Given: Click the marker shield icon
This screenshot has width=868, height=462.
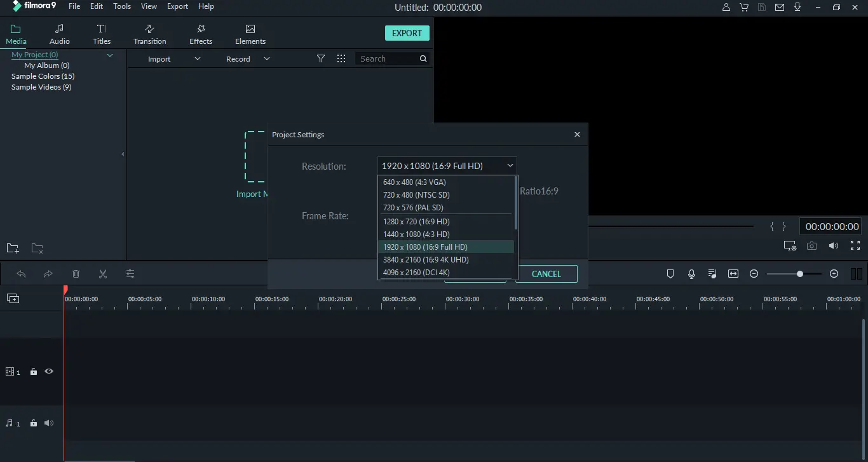Looking at the screenshot, I should click(x=670, y=274).
